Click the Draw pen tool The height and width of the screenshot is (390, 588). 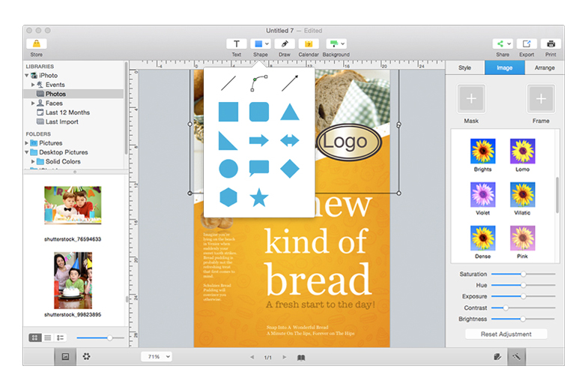tap(285, 44)
